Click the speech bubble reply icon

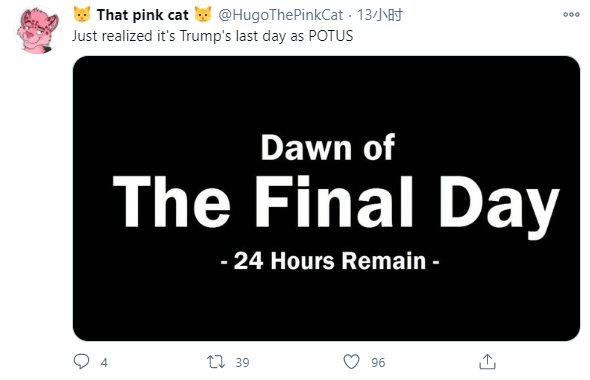(81, 362)
